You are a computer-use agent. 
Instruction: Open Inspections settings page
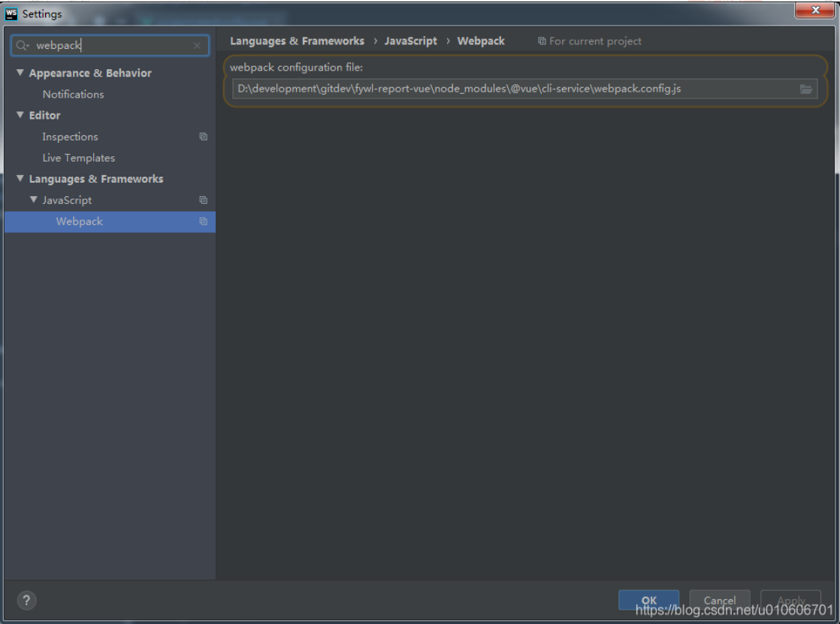click(x=70, y=137)
